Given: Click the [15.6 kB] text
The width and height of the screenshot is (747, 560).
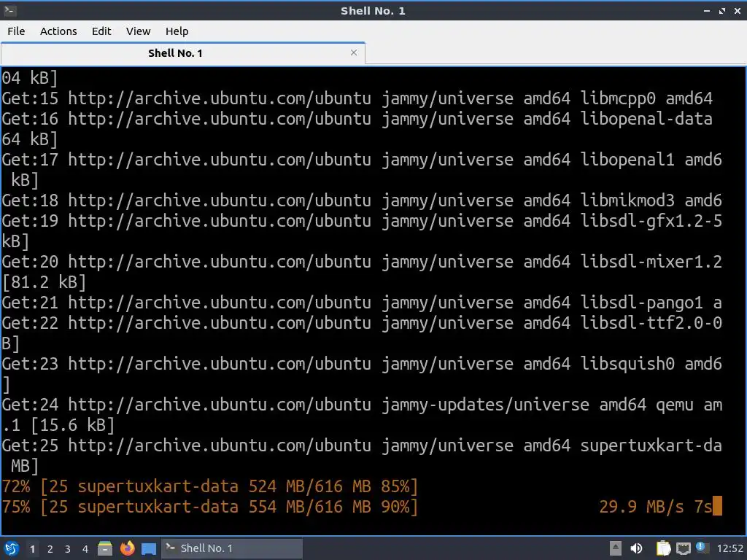Looking at the screenshot, I should pos(72,425).
